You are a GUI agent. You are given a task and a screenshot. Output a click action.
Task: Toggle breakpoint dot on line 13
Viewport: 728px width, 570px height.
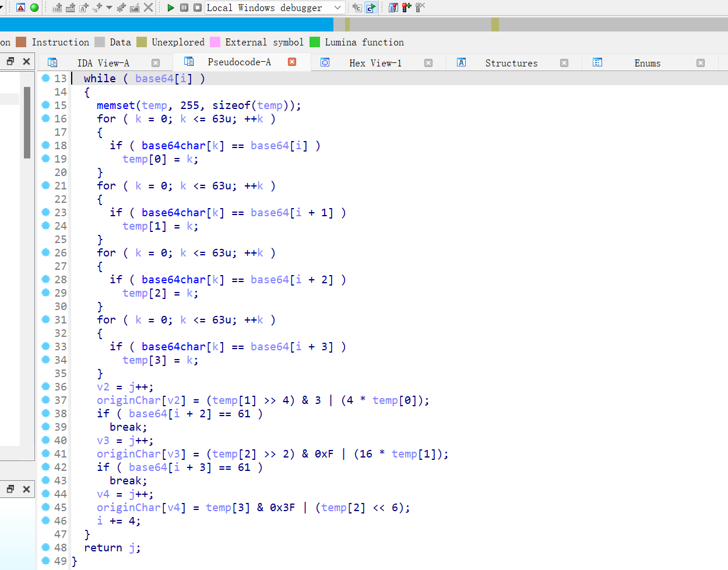click(x=45, y=78)
